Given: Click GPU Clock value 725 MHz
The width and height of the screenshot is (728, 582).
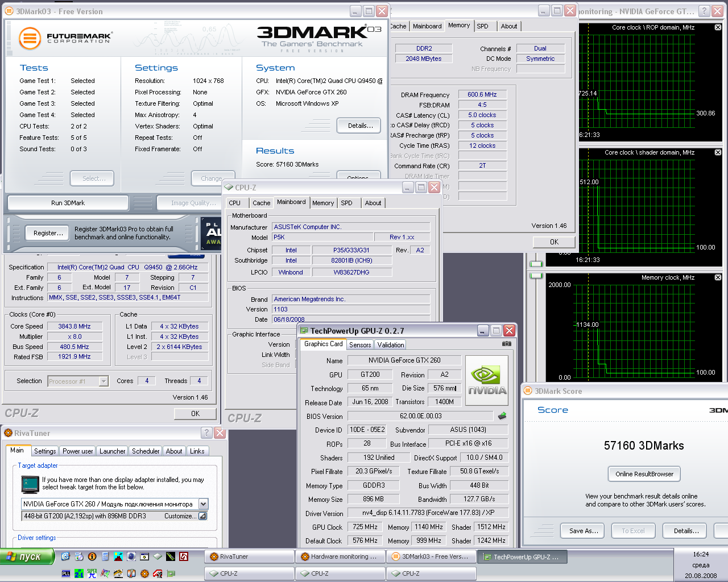Looking at the screenshot, I should pos(365,527).
